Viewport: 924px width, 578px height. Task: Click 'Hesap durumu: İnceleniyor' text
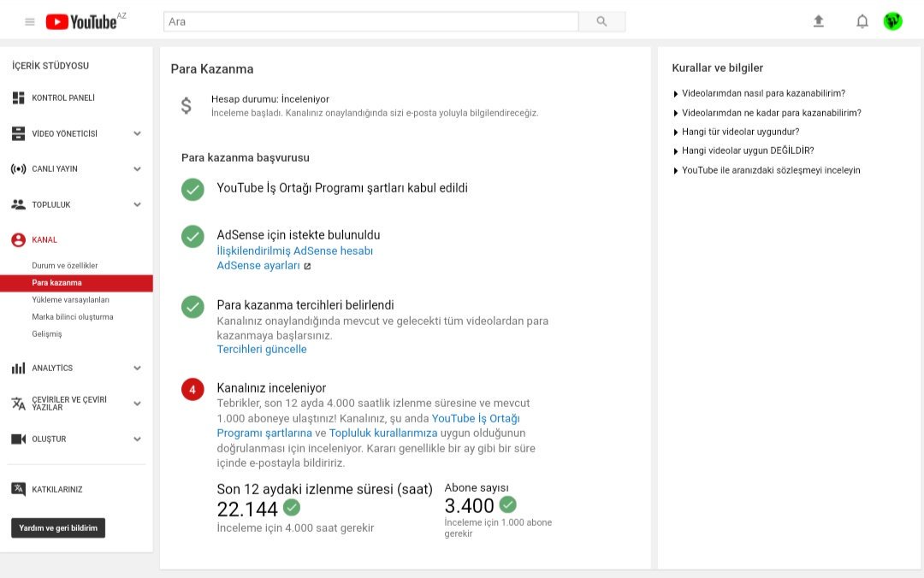[x=269, y=99]
